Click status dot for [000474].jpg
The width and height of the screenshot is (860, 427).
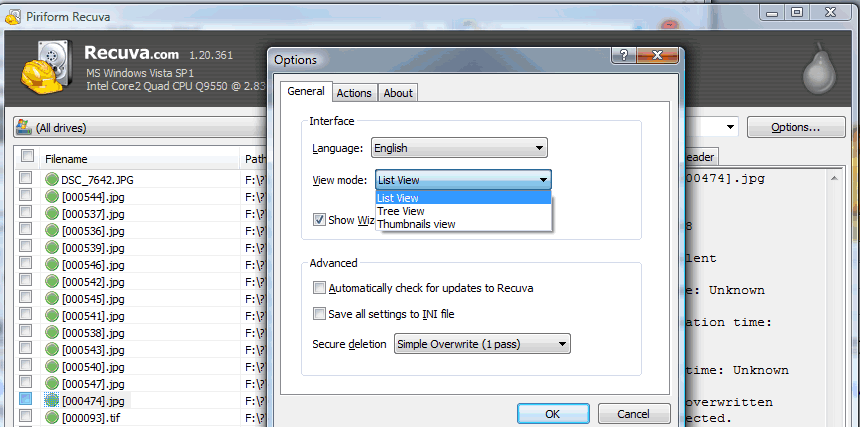(x=52, y=401)
